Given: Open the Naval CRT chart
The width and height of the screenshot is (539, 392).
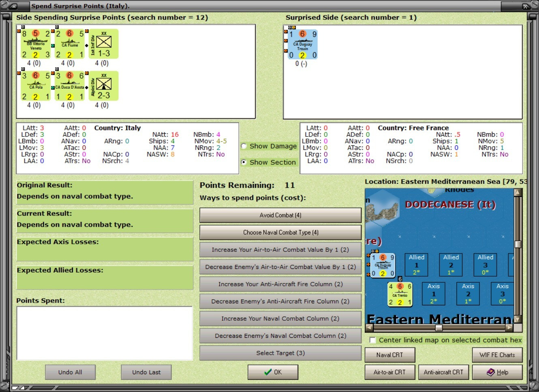Looking at the screenshot, I should click(390, 355).
